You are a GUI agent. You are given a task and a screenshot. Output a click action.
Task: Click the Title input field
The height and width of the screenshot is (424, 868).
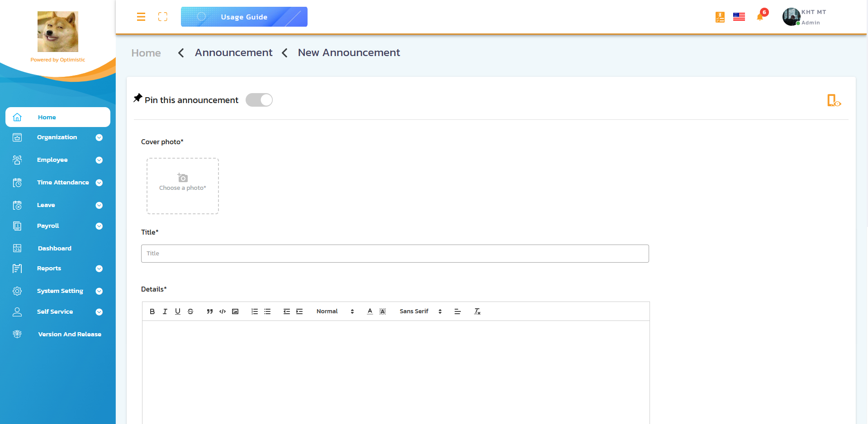point(395,254)
